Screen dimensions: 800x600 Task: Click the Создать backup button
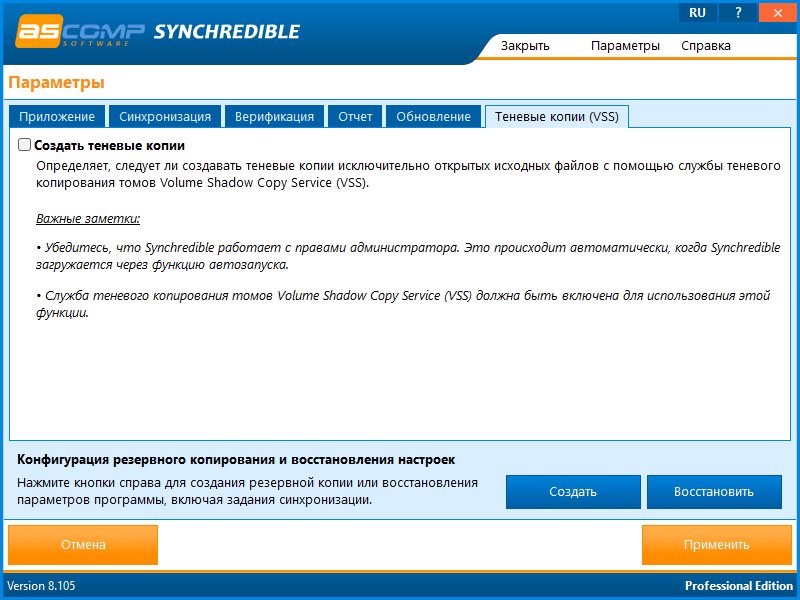point(573,492)
